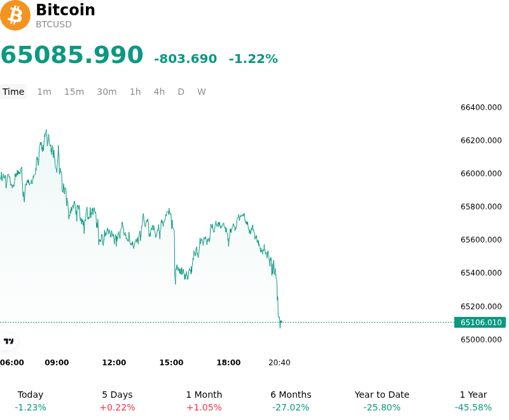Open the TradingView logo badge
Screen dimensions: 509x420
coord(8,341)
